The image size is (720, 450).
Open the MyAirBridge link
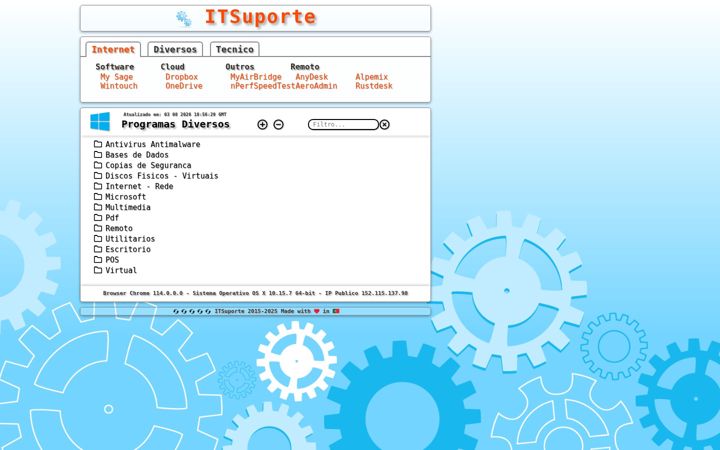[x=256, y=77]
